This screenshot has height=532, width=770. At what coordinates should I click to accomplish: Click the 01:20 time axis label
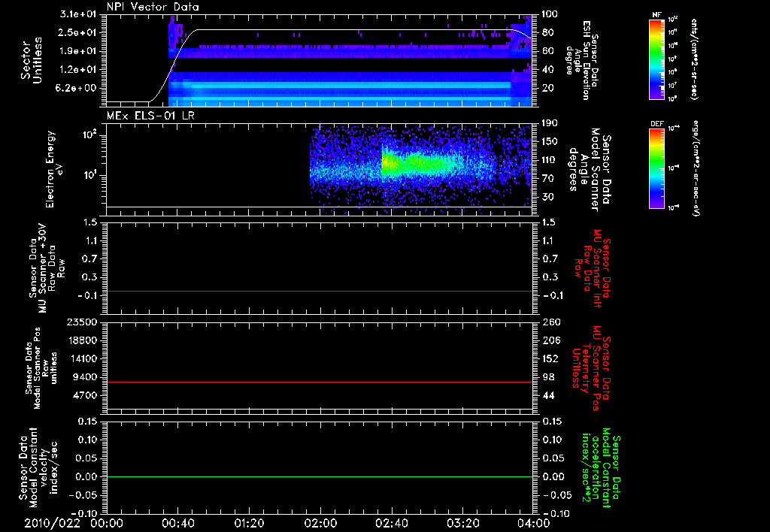249,523
